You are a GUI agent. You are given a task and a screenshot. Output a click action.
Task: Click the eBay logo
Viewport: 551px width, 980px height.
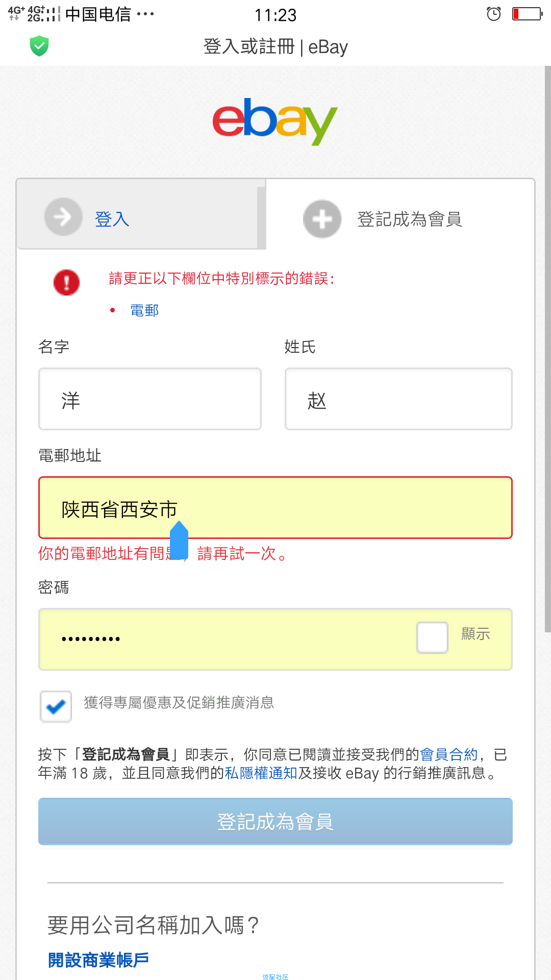click(275, 121)
